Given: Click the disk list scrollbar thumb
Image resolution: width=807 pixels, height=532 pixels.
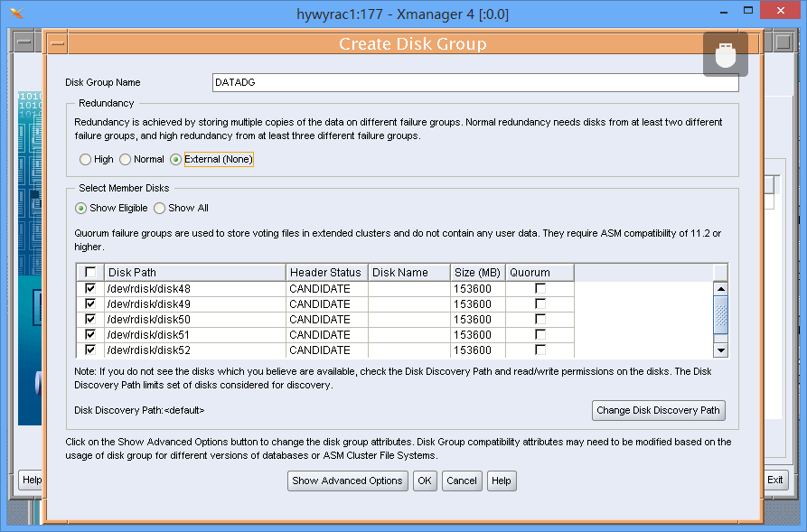Looking at the screenshot, I should point(721,315).
